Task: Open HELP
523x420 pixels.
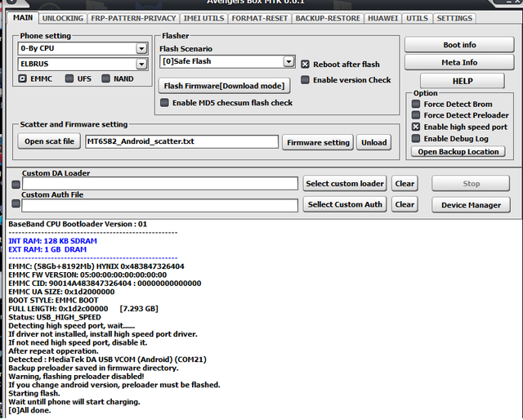Action: click(463, 81)
